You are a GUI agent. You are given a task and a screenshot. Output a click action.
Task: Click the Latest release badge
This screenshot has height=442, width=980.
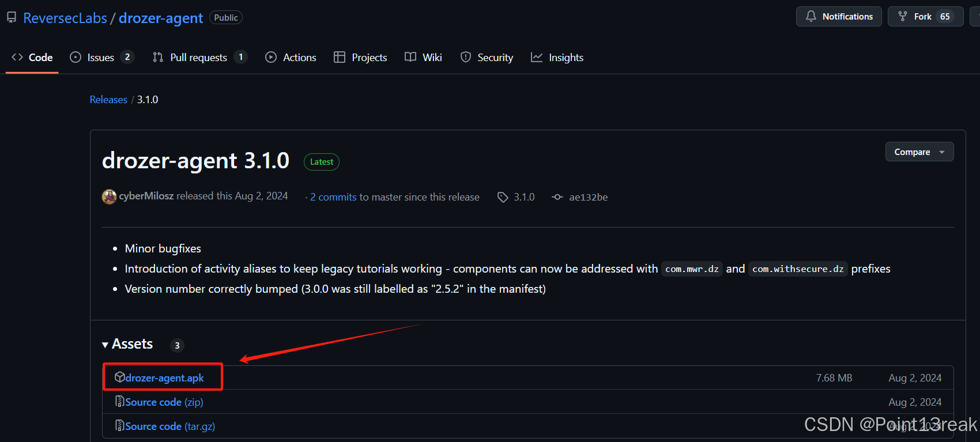point(322,162)
